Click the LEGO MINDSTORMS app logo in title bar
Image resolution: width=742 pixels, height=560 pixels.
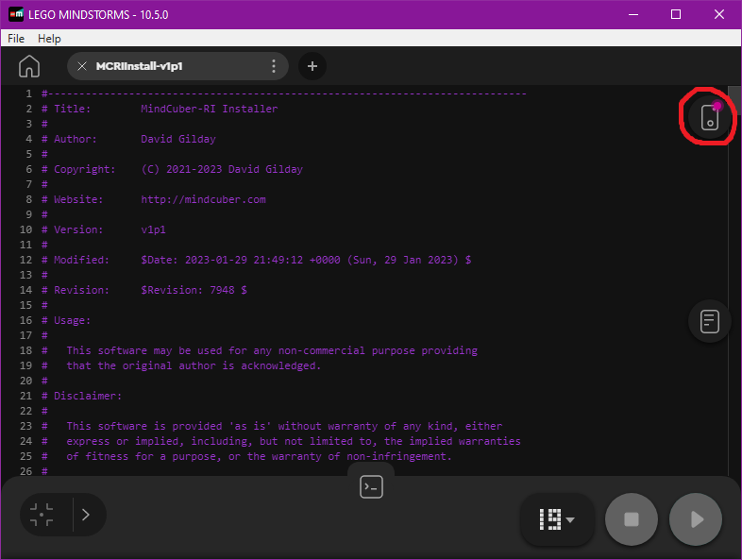point(16,14)
